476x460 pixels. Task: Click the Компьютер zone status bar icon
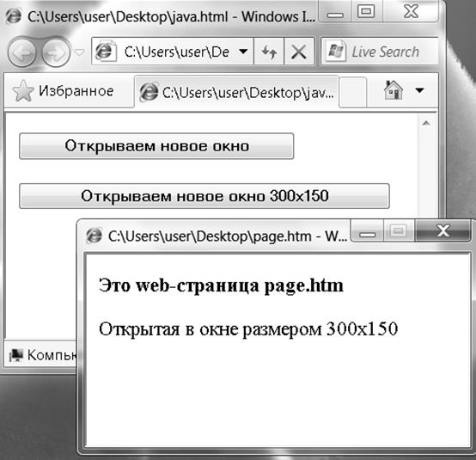(15, 355)
